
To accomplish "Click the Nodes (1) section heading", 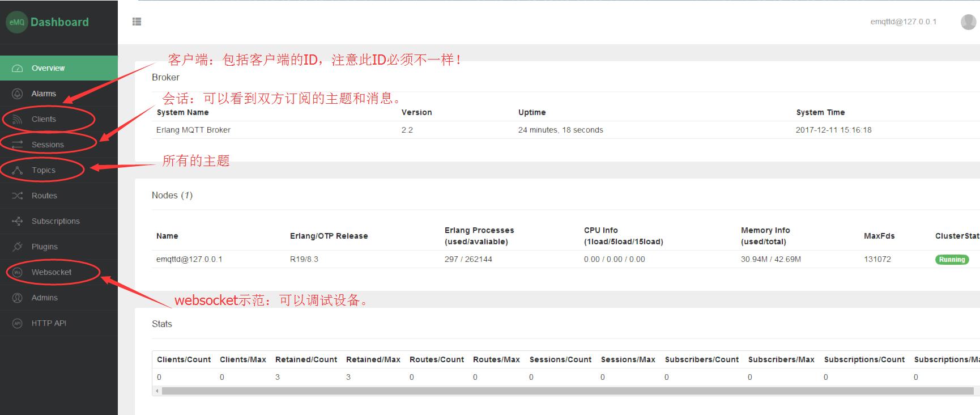I will coord(172,195).
